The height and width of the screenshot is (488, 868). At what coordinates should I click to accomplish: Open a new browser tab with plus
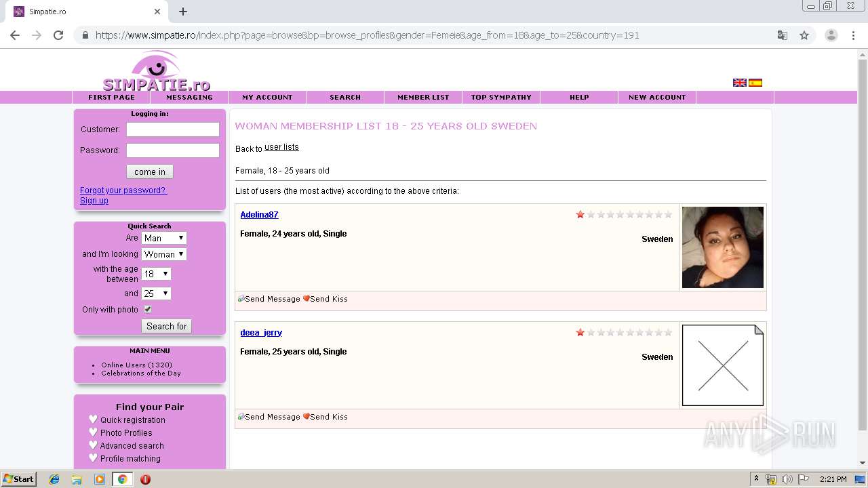[183, 12]
